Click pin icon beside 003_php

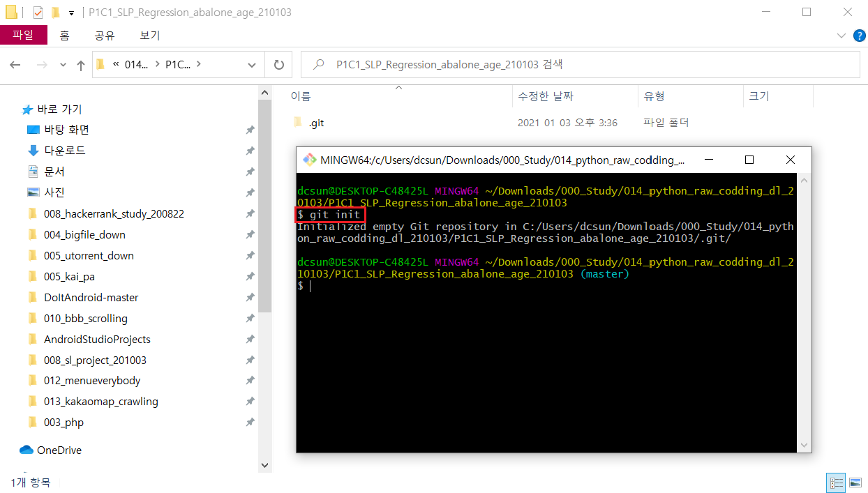click(250, 423)
